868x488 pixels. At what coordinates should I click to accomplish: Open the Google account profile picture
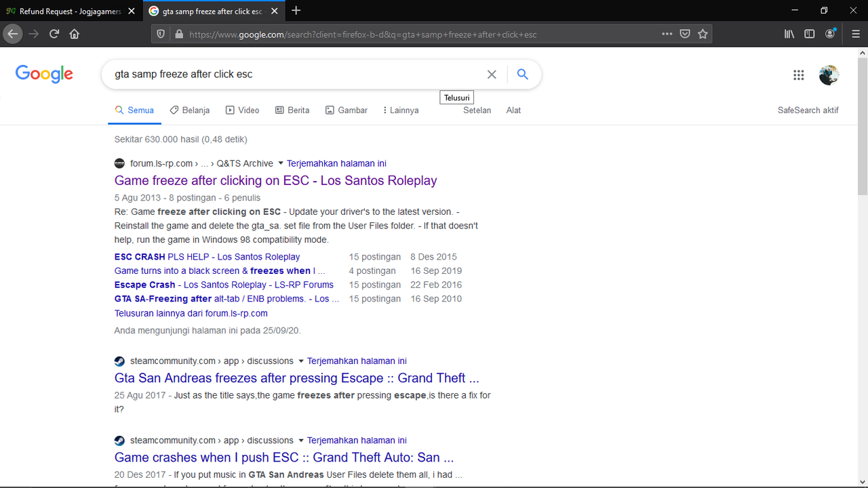(x=829, y=75)
